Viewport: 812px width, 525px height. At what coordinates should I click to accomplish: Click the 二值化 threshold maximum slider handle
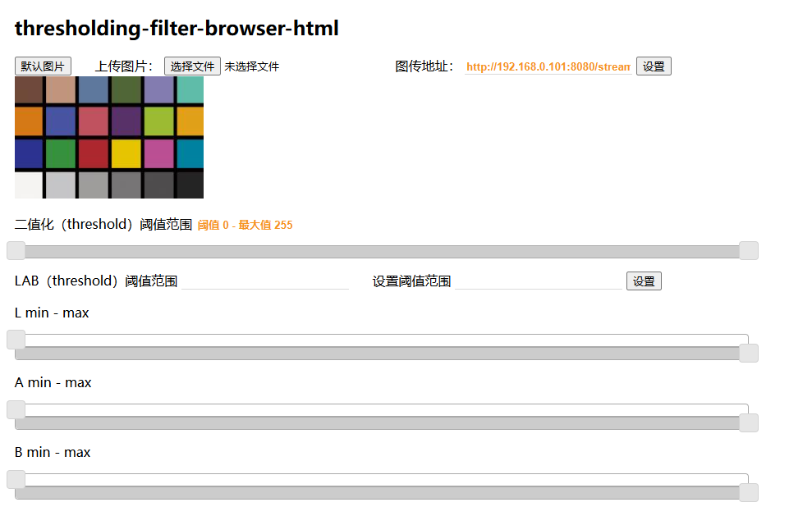[748, 251]
